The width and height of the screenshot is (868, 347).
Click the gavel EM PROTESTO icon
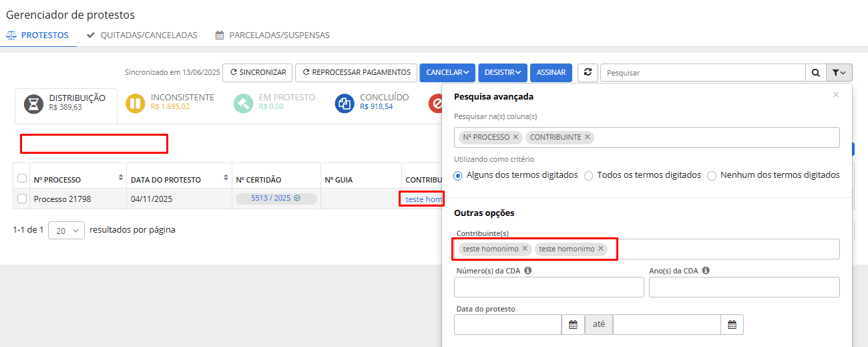tap(243, 104)
